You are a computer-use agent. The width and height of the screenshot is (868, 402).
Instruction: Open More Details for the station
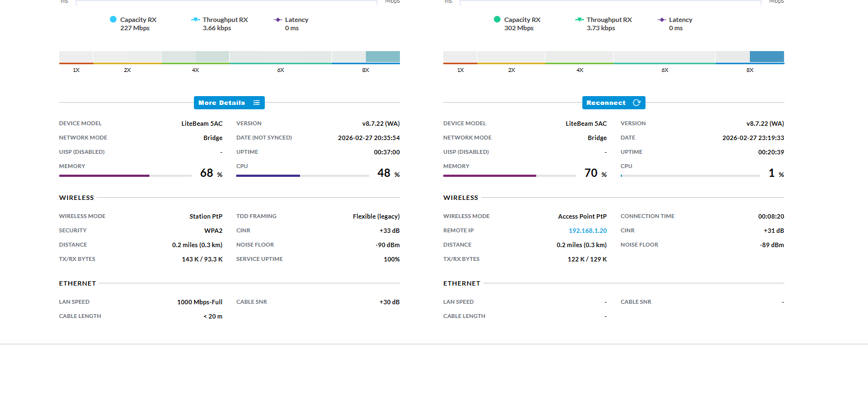click(222, 103)
